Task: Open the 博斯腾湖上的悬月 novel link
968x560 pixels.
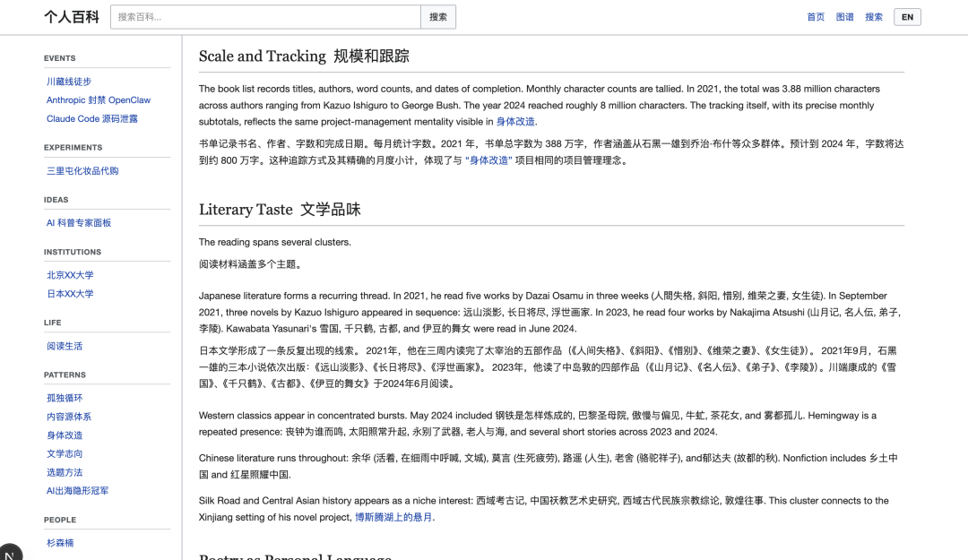Action: 396,517
